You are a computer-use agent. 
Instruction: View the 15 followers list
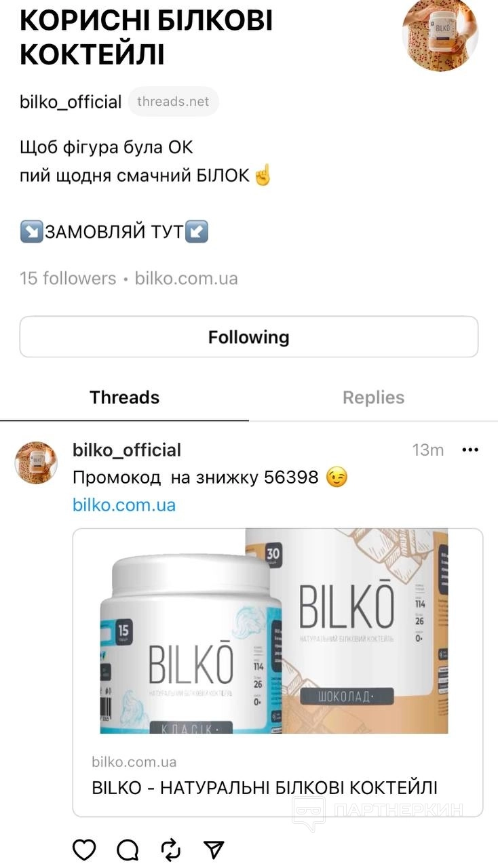(x=68, y=278)
